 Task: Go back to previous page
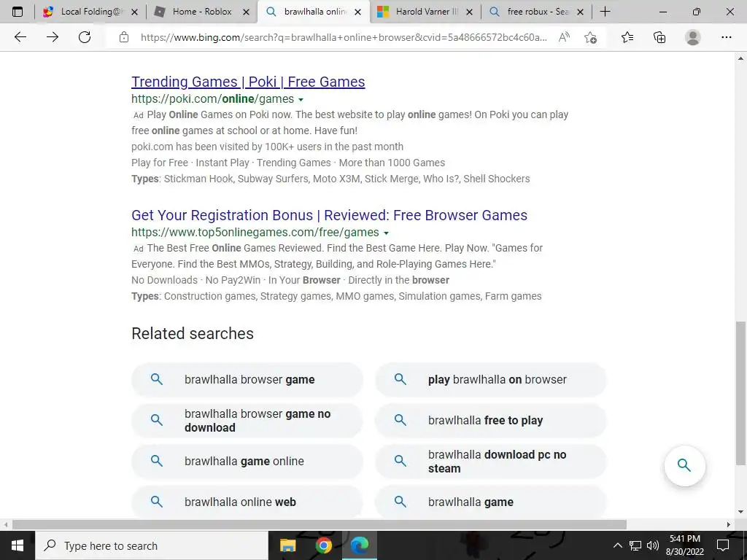(20, 37)
